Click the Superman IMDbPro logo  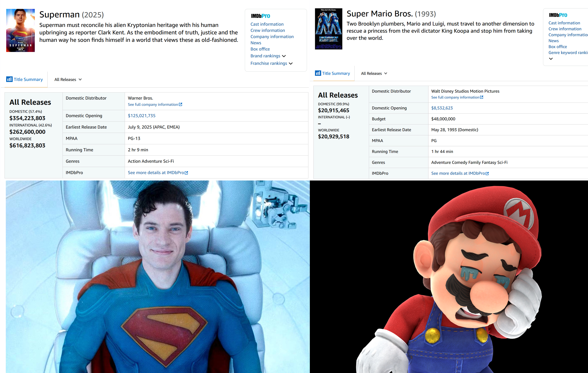pos(260,16)
